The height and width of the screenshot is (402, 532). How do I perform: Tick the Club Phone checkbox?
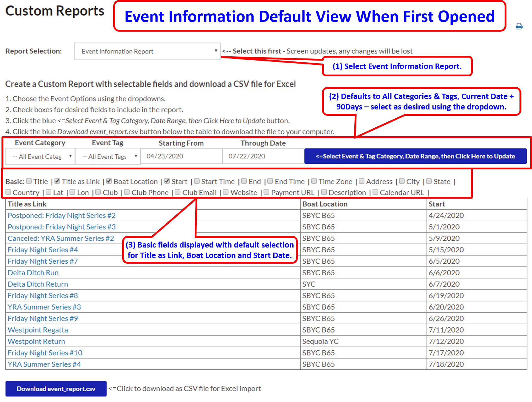click(x=127, y=192)
